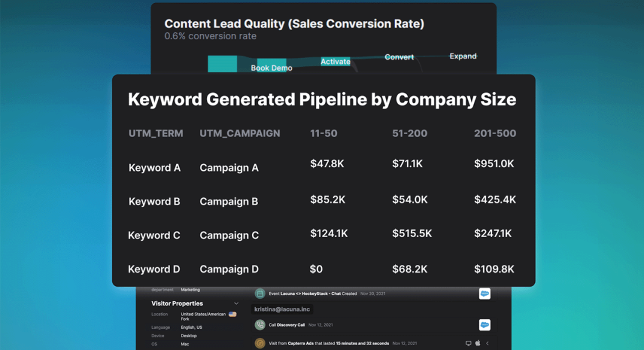
Task: Click the $109.8K value
Action: tap(494, 269)
